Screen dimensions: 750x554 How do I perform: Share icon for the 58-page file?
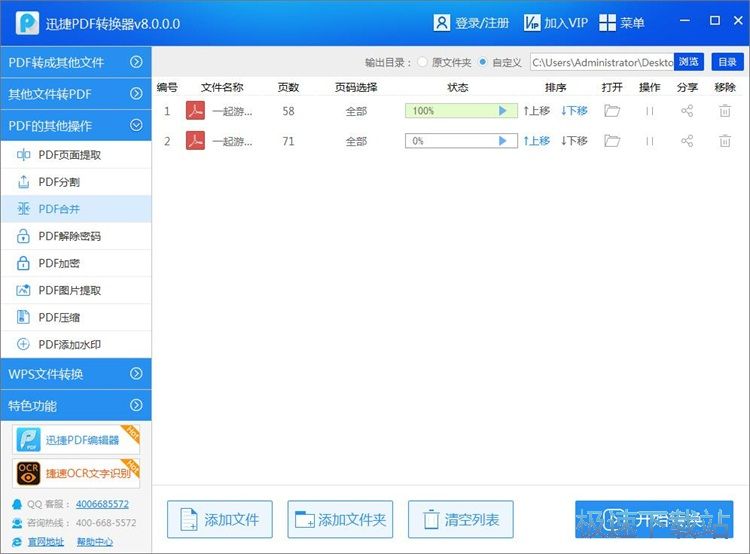click(x=687, y=111)
